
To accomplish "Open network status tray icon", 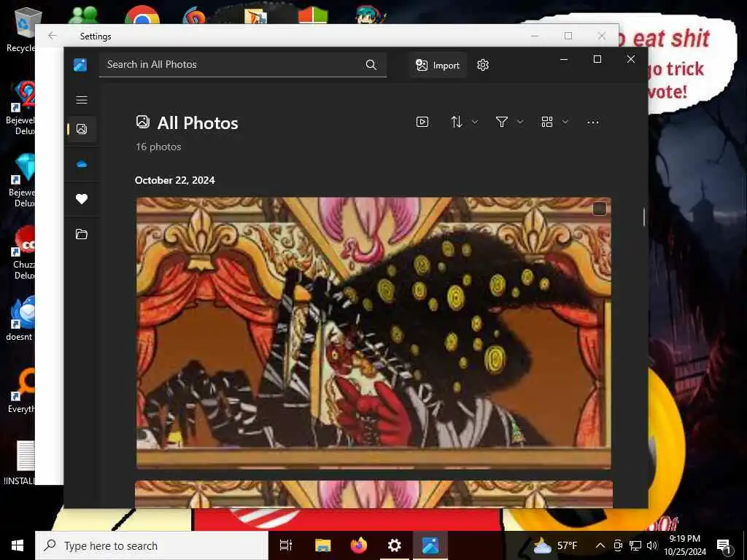I will pos(635,545).
